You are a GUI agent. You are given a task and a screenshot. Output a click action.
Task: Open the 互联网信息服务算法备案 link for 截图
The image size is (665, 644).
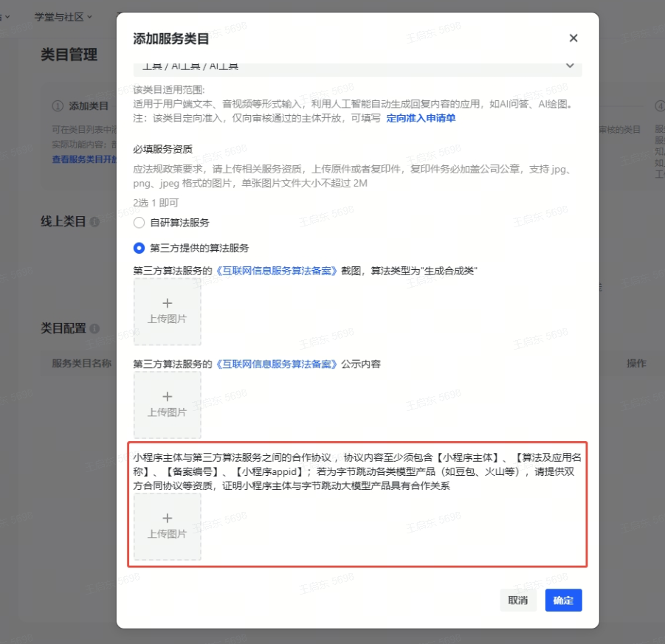[x=275, y=271]
